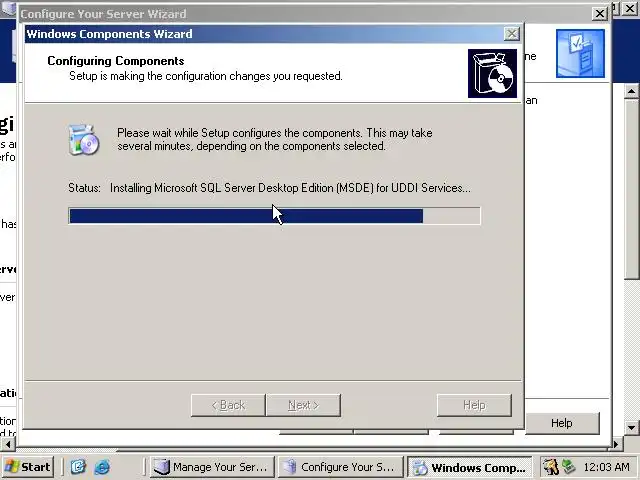
Task: Switch to Manage Your Server taskbar button
Action: pyautogui.click(x=212, y=467)
